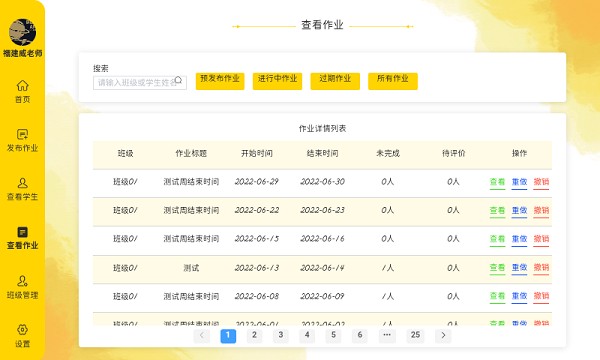
Task: Click the 作业详情列表 table heading
Action: [x=322, y=129]
